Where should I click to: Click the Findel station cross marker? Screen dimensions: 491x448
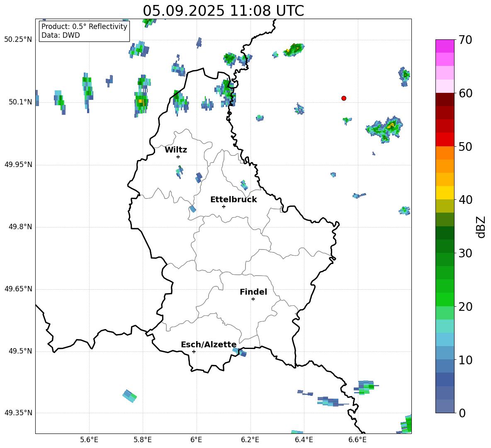click(253, 299)
